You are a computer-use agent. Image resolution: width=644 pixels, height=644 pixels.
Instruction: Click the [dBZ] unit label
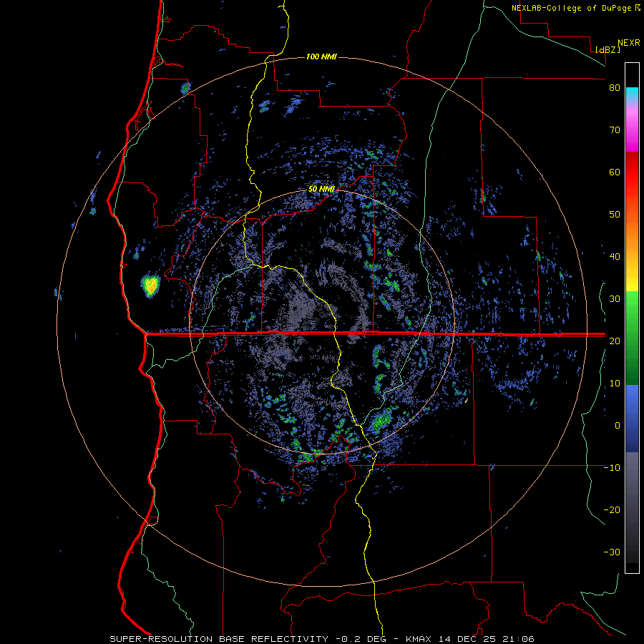tap(608, 49)
